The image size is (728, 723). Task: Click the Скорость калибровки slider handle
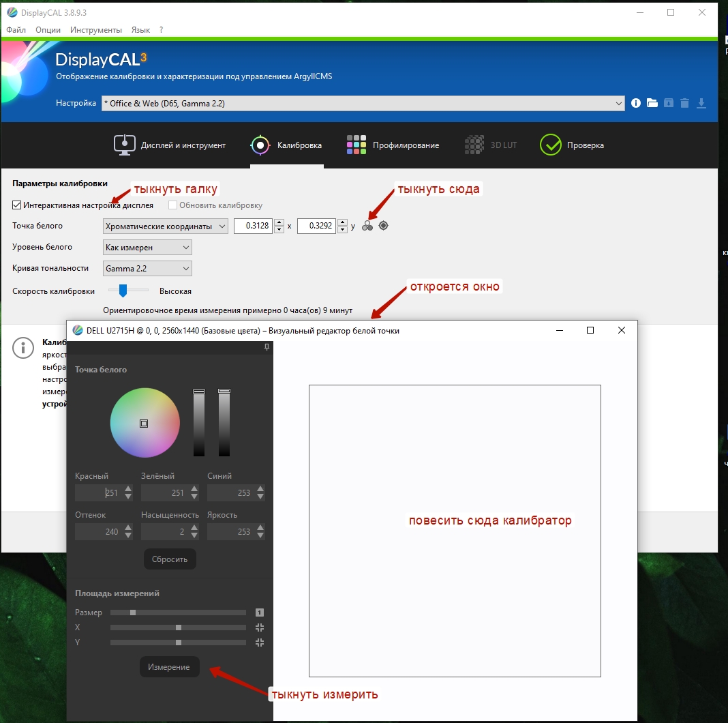[123, 291]
